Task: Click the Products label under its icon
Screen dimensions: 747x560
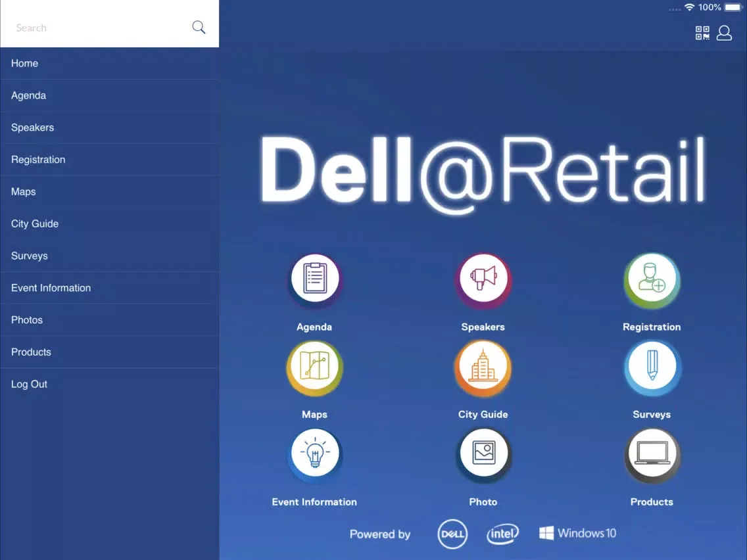Action: (x=651, y=502)
